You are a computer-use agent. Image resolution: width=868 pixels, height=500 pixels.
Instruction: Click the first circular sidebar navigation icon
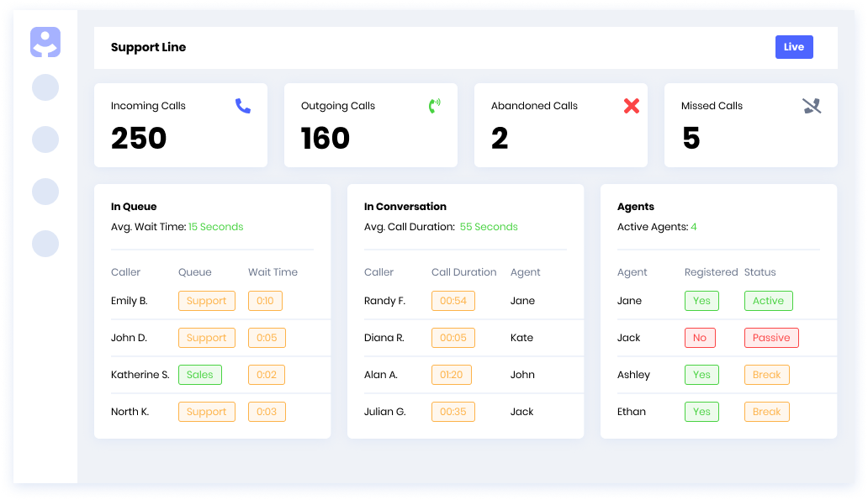tap(45, 87)
